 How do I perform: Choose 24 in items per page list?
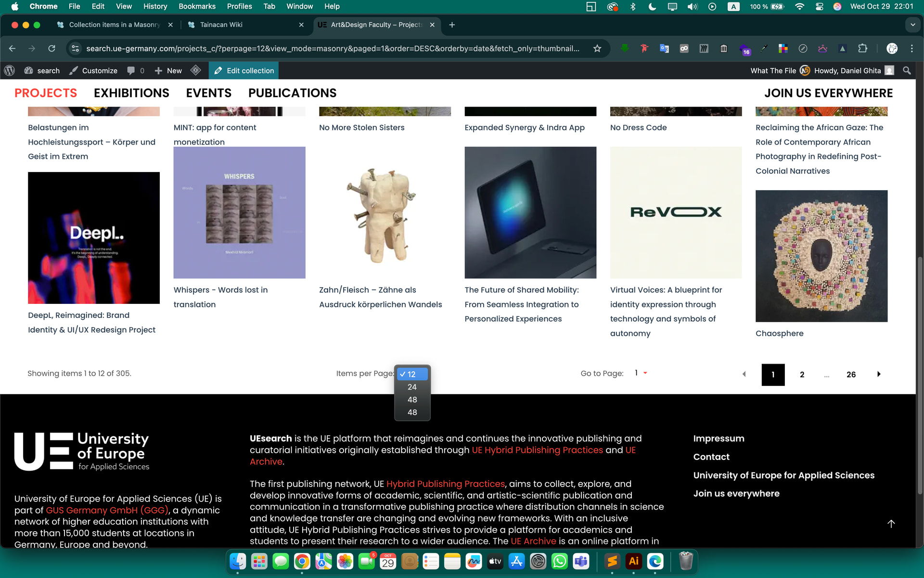[x=412, y=387]
